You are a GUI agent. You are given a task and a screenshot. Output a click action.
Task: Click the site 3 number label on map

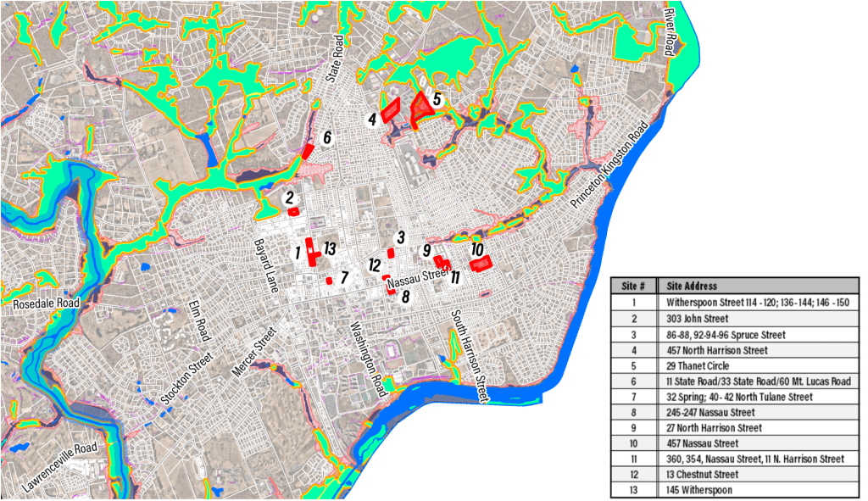click(401, 237)
